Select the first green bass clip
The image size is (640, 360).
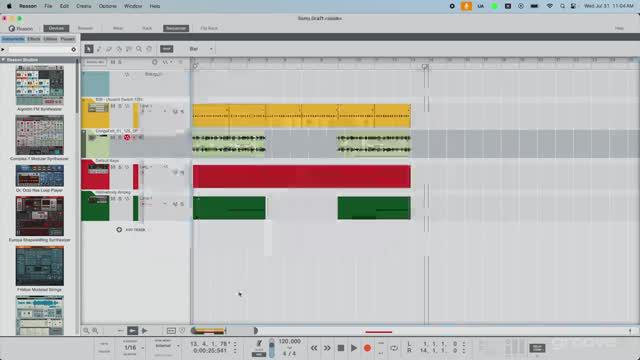229,208
